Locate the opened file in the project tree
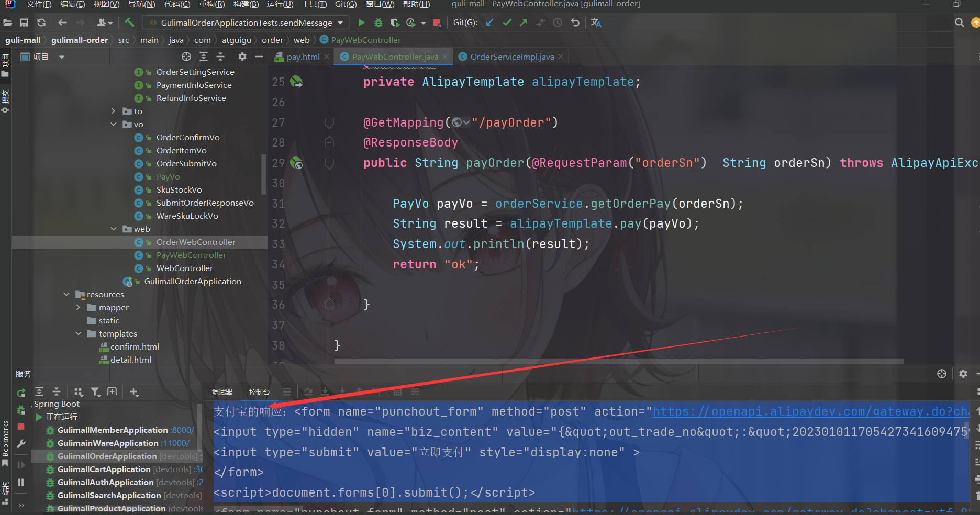Viewport: 980px width, 515px height. pyautogui.click(x=186, y=57)
